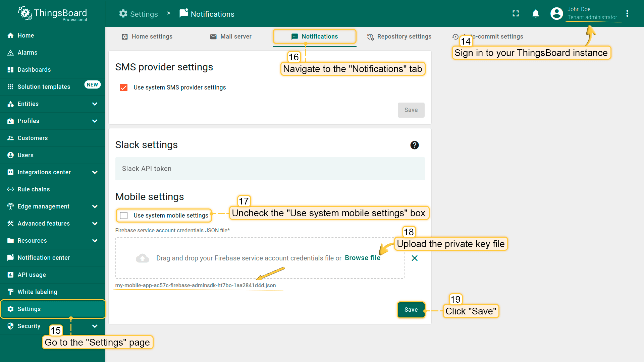Viewport: 644px width, 362px height.
Task: Expand the Integrations center section
Action: 95,172
